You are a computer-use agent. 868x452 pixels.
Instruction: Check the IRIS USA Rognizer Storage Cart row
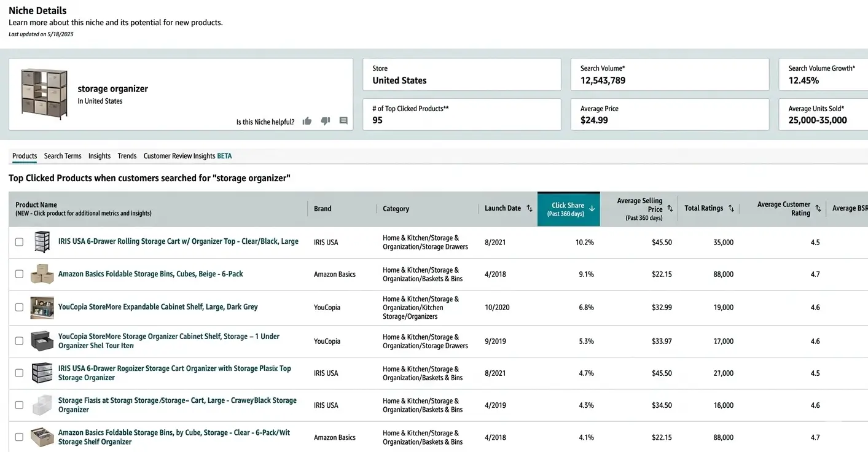point(19,373)
